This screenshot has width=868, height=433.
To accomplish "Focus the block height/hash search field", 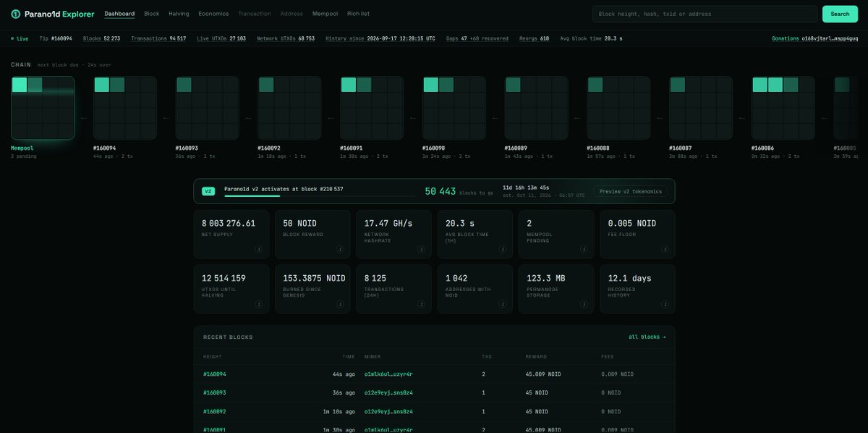I will point(705,14).
